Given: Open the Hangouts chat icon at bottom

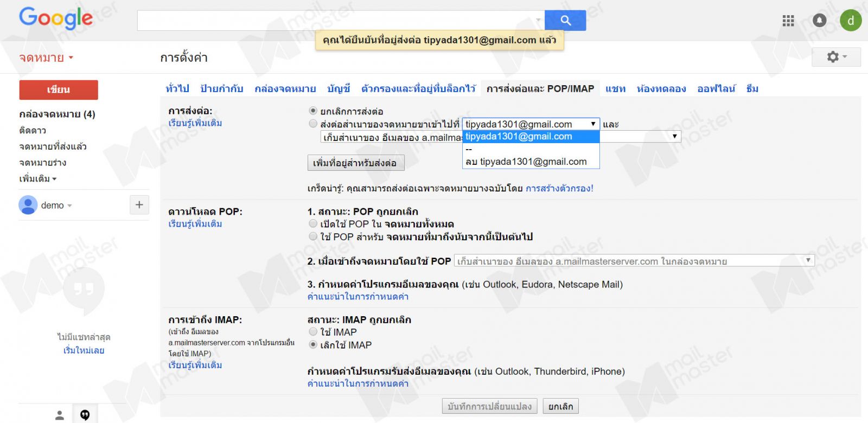Looking at the screenshot, I should [x=85, y=415].
